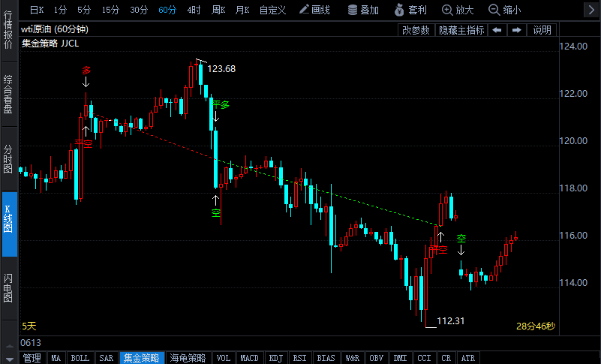Select the BOLL indicator tab
Screen dimensions: 601x364
(80, 358)
